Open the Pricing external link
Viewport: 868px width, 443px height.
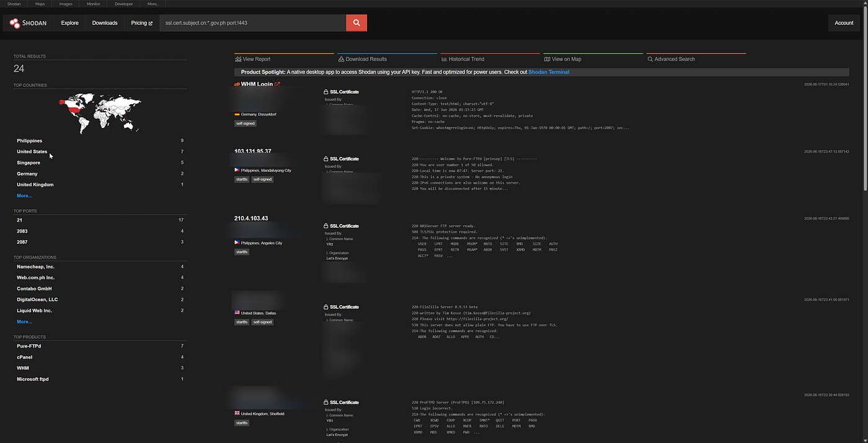(141, 23)
